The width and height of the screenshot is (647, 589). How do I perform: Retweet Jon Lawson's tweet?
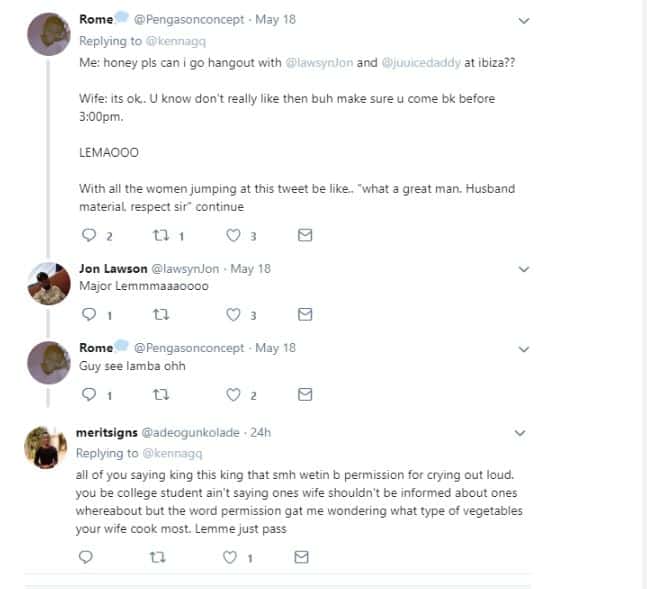[x=158, y=314]
